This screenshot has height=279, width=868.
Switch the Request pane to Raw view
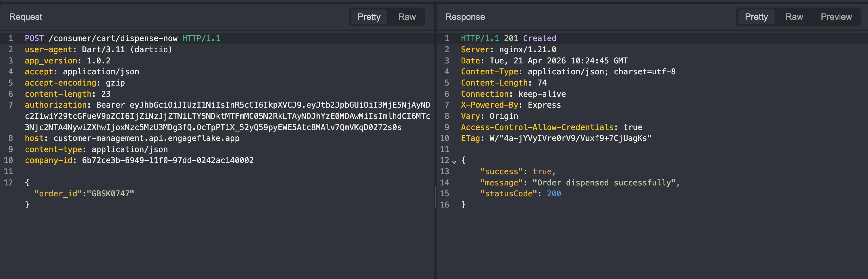[x=407, y=17]
